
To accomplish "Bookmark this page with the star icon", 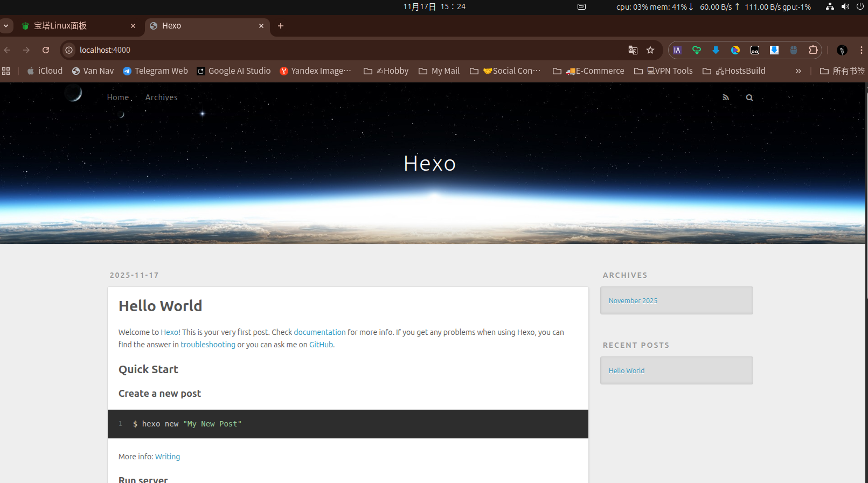I will [650, 50].
